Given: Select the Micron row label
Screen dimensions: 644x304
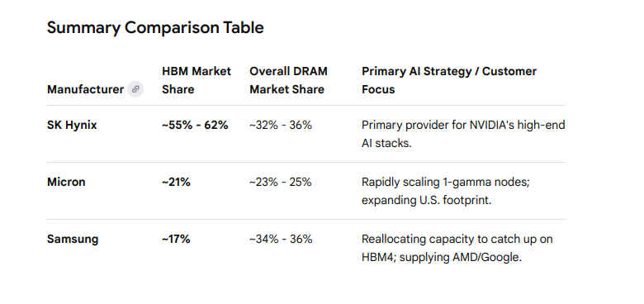Looking at the screenshot, I should (66, 182).
